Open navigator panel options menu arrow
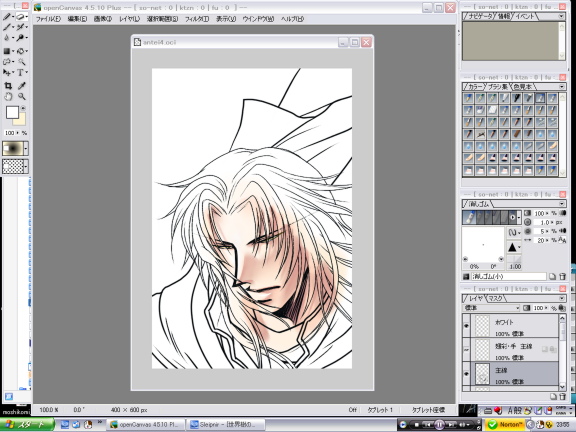Screen dimensions: 576x432 561,16
